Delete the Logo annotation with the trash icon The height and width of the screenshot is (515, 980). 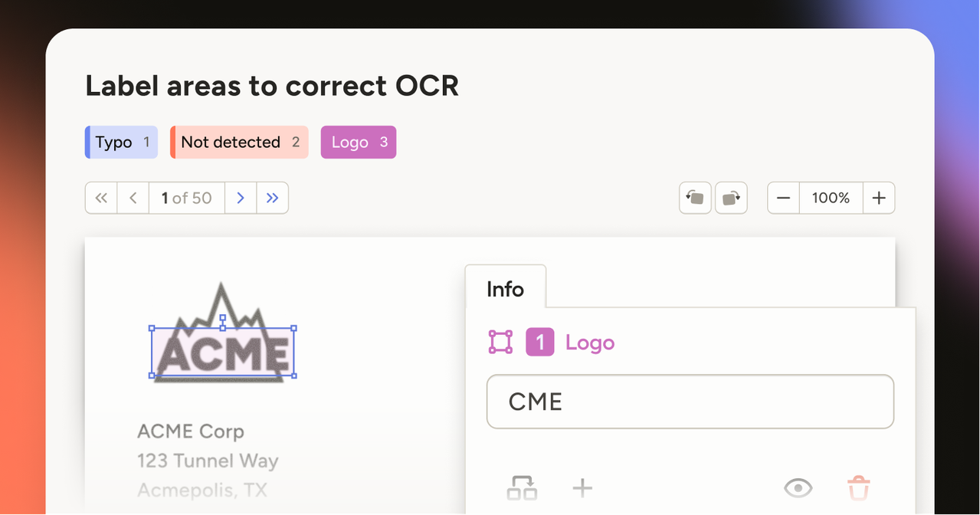858,487
